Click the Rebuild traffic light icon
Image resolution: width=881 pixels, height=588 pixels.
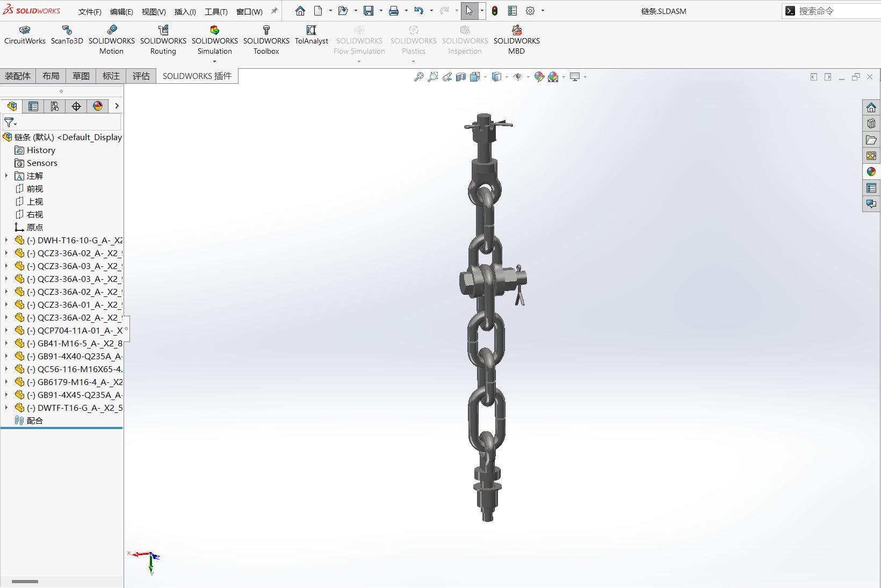[495, 11]
